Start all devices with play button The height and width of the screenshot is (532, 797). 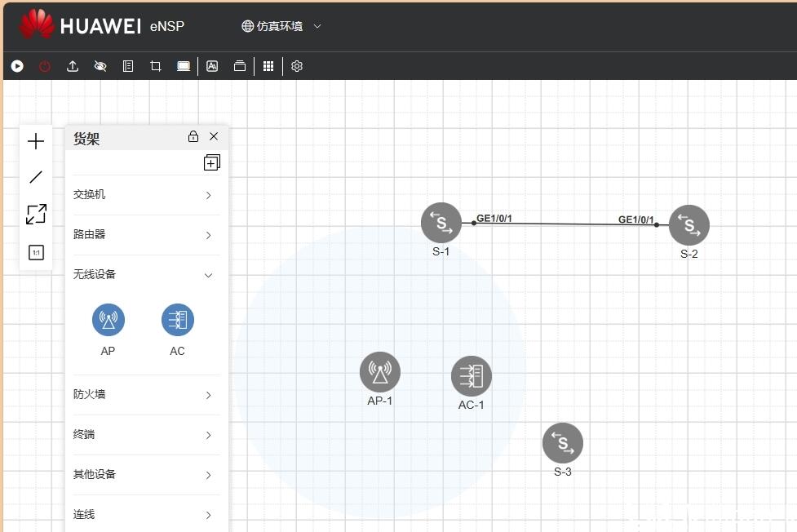click(17, 66)
